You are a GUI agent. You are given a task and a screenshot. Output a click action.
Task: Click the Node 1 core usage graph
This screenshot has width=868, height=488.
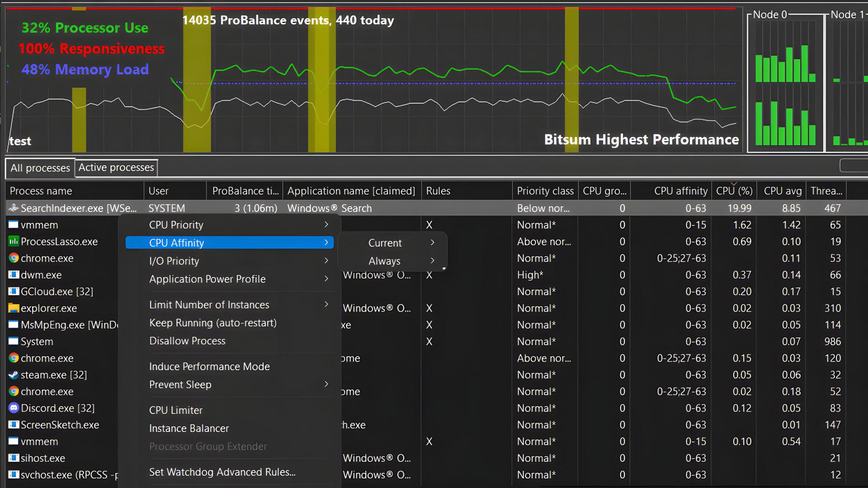pos(847,84)
